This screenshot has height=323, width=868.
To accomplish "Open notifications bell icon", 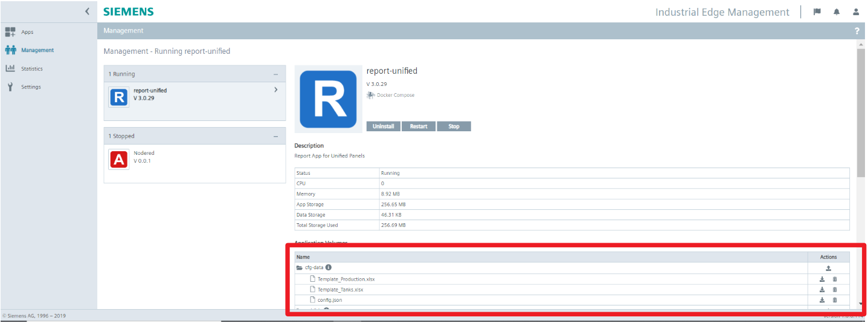I will pos(837,11).
